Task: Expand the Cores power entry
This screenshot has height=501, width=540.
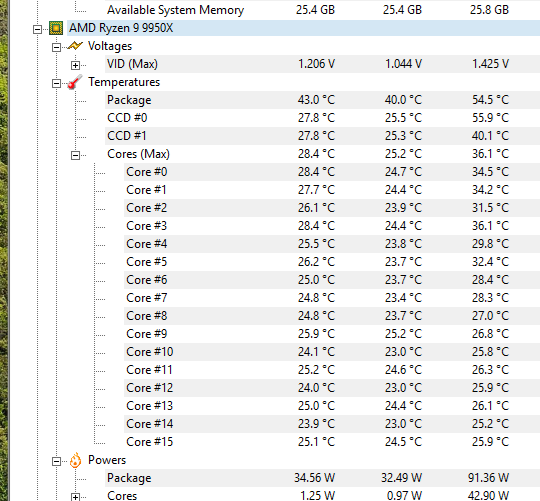Action: point(75,497)
